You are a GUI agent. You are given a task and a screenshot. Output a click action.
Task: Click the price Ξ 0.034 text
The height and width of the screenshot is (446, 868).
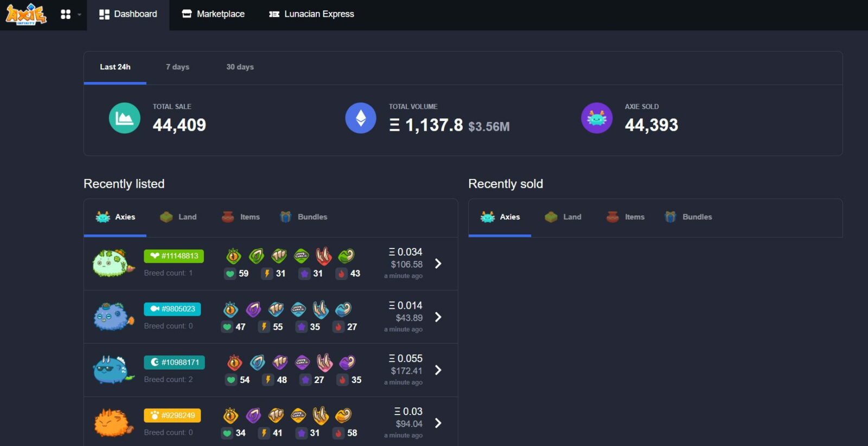(x=405, y=252)
